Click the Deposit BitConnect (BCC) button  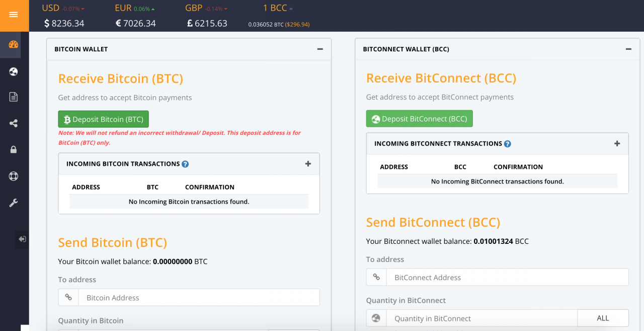click(x=420, y=119)
